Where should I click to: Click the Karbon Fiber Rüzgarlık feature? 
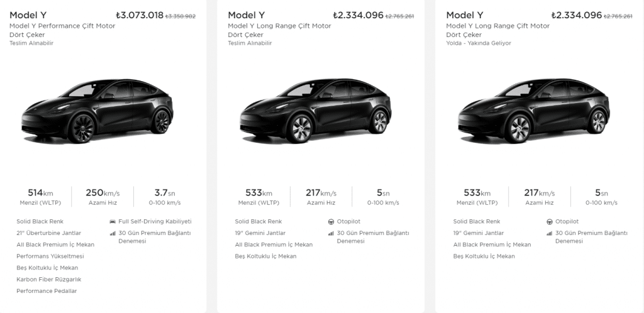[x=49, y=279]
